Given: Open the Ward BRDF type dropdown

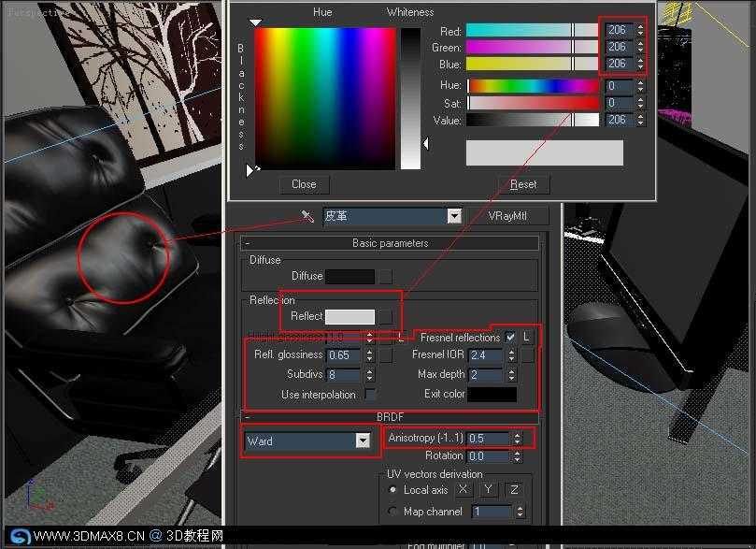Looking at the screenshot, I should tap(363, 441).
